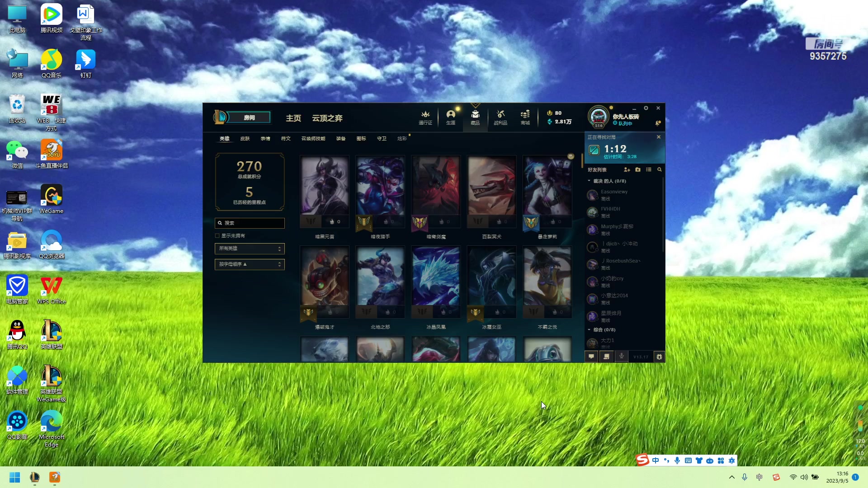The height and width of the screenshot is (488, 868).
Task: Open Microsoft Edge desktop icon
Action: point(52,429)
